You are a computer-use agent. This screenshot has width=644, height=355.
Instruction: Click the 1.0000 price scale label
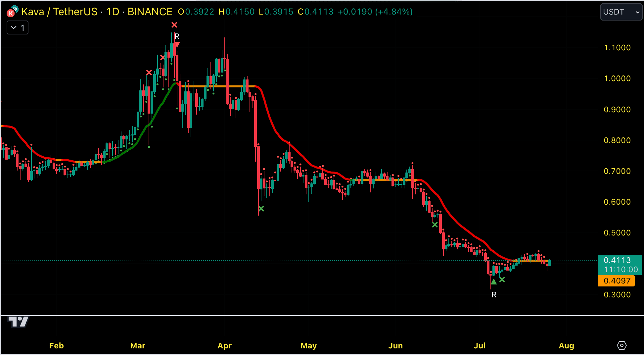pyautogui.click(x=617, y=78)
